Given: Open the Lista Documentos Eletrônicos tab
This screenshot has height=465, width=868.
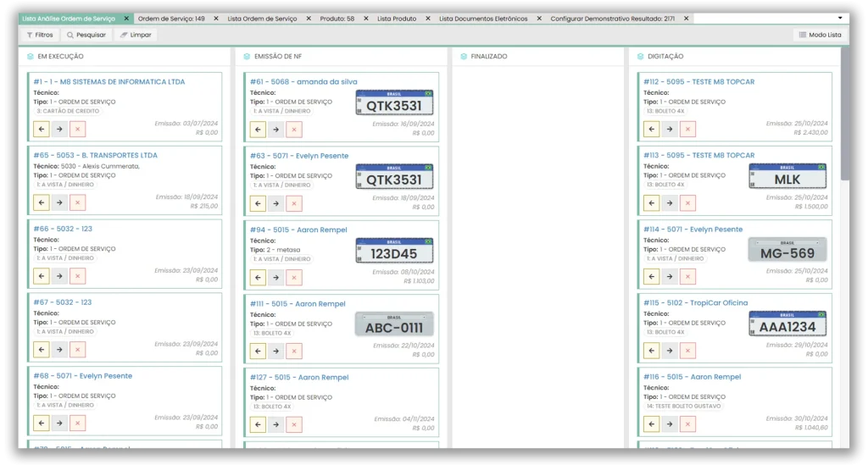Looking at the screenshot, I should click(482, 19).
